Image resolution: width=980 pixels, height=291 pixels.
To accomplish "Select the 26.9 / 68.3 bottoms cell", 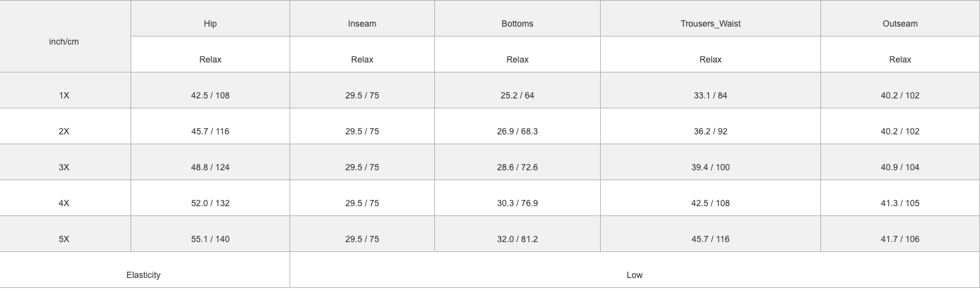I will pos(517,131).
